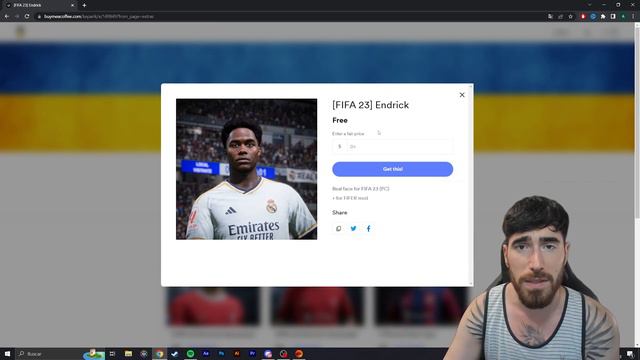Open Photoshop from the taskbar
The height and width of the screenshot is (360, 640).
click(221, 353)
